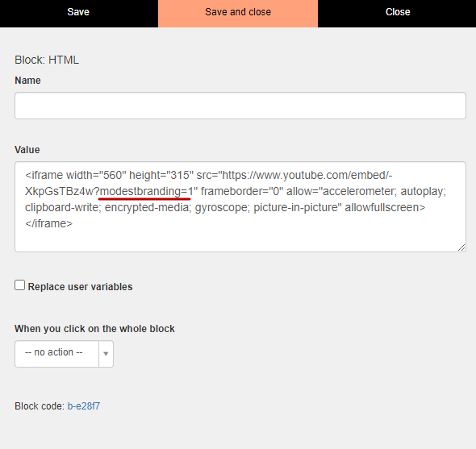Click the Replace user variables label
The height and width of the screenshot is (449, 476).
(80, 287)
